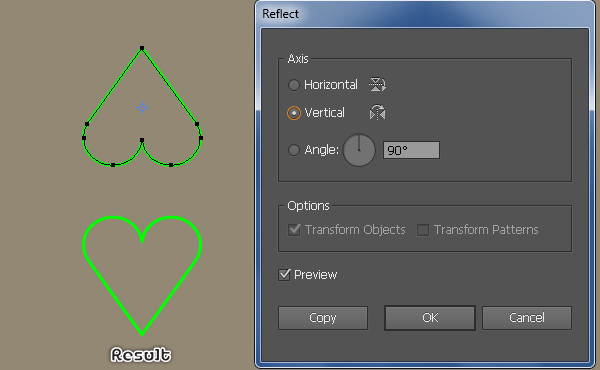Click the rightmost anchor point of heart path
The height and width of the screenshot is (370, 600).
201,138
